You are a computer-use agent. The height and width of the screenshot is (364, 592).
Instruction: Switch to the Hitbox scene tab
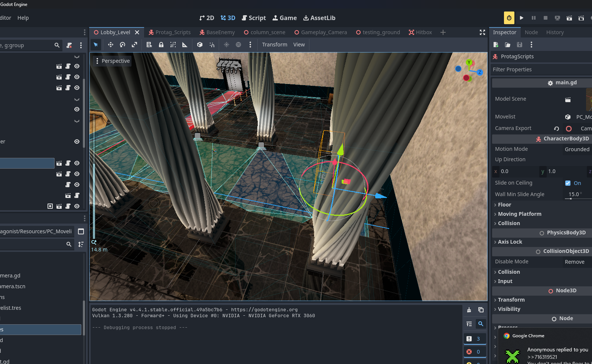tap(420, 32)
